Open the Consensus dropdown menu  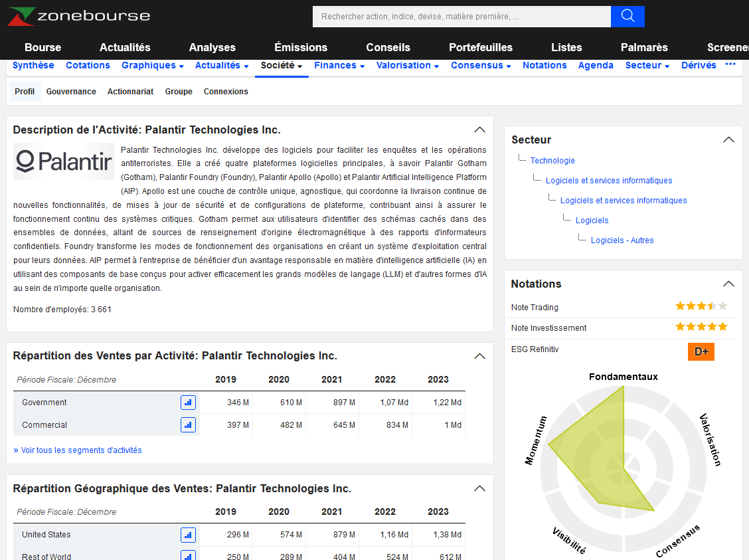point(481,66)
